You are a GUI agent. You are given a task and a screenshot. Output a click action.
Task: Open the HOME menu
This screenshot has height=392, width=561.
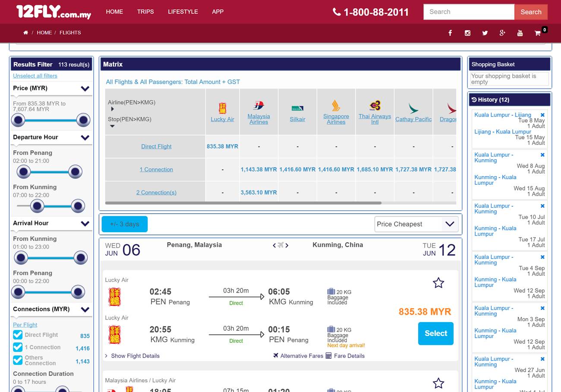(x=114, y=12)
